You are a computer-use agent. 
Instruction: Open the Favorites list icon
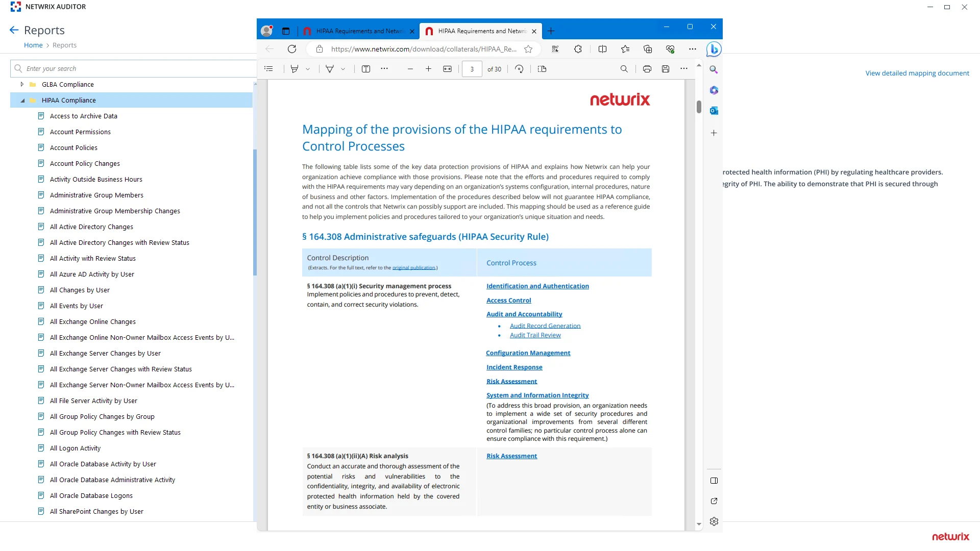pos(625,49)
